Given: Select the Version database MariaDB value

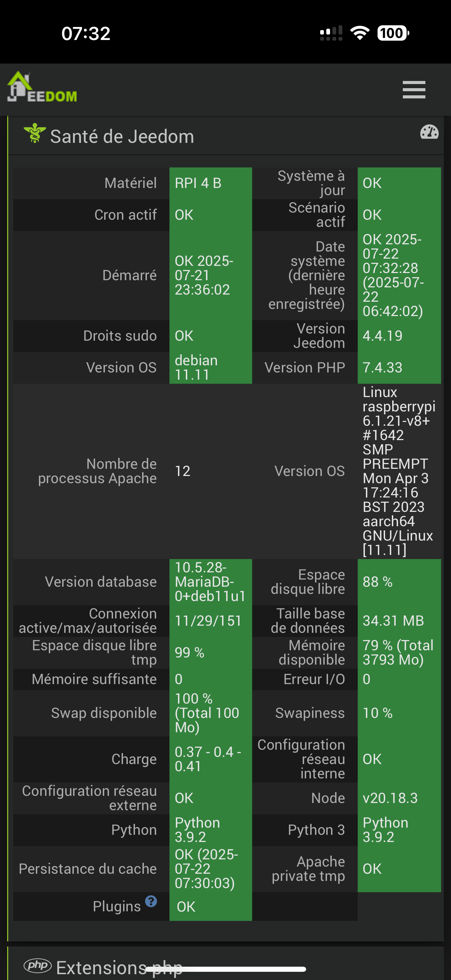Looking at the screenshot, I should click(210, 582).
